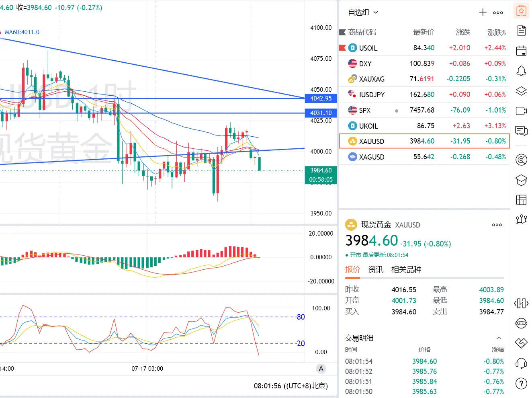Image resolution: width=532 pixels, height=398 pixels.
Task: Click the 最高 value 4003.89
Action: click(491, 290)
